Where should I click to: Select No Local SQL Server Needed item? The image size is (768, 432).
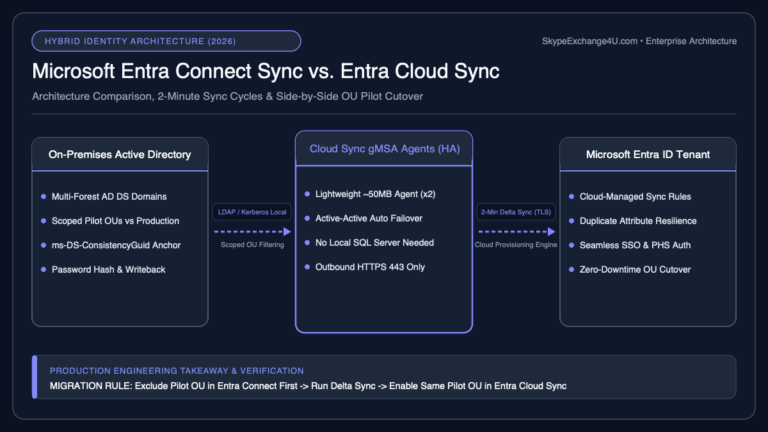click(x=374, y=242)
